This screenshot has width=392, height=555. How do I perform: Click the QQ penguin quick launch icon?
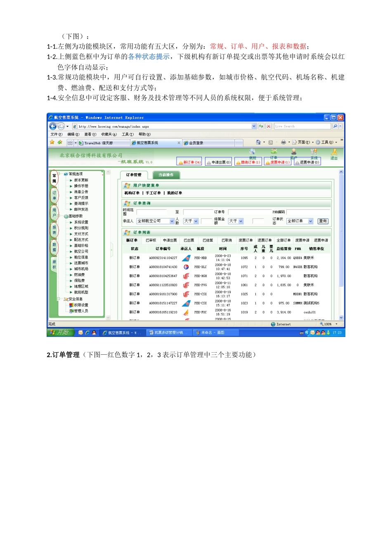click(x=94, y=332)
